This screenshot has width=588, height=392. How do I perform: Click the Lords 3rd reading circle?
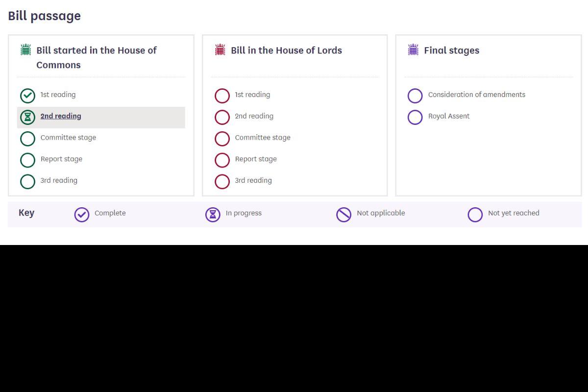222,181
